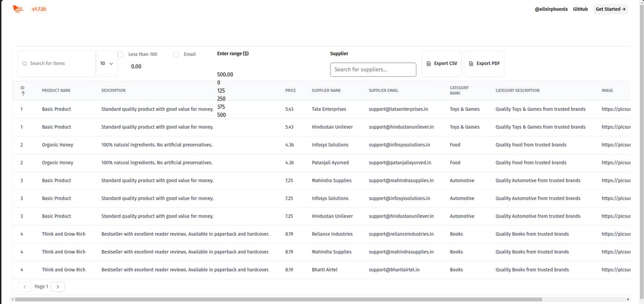Screen dimensions: 644x304
Task: Click Organic Honey in Infosys Solutions row
Action: pyautogui.click(x=57, y=145)
